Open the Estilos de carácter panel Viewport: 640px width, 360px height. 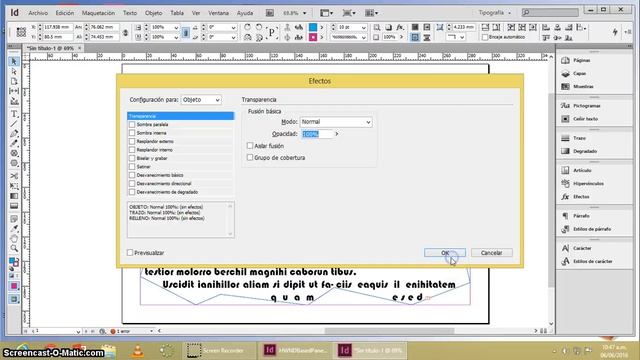(x=592, y=261)
